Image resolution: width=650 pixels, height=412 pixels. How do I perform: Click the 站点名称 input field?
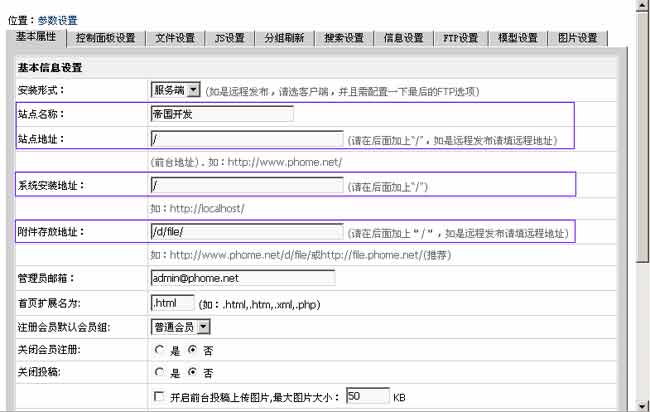[x=221, y=114]
